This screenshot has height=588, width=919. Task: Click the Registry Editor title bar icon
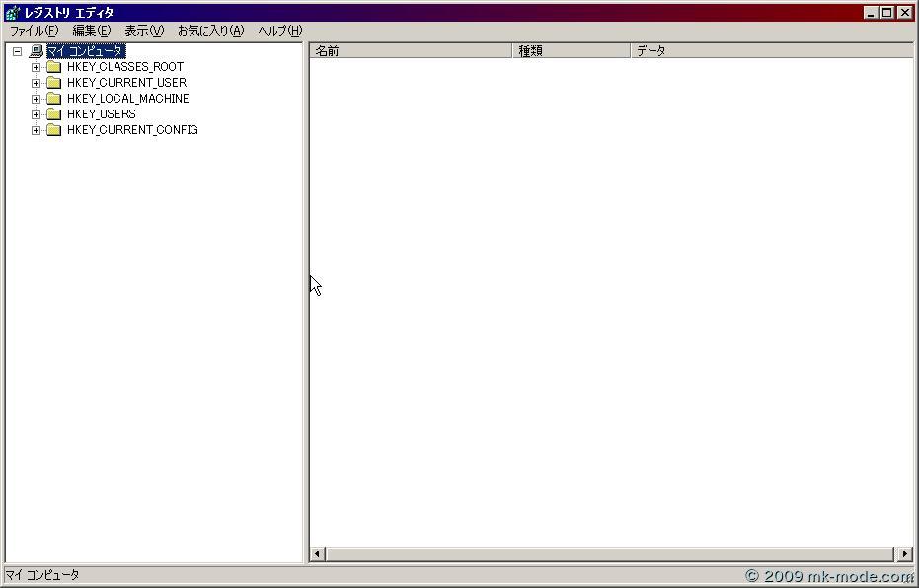pyautogui.click(x=12, y=13)
